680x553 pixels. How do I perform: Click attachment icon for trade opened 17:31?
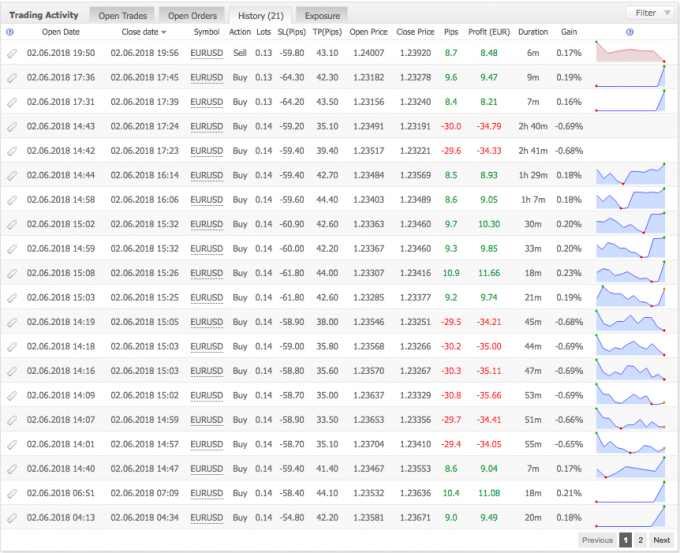(x=12, y=102)
